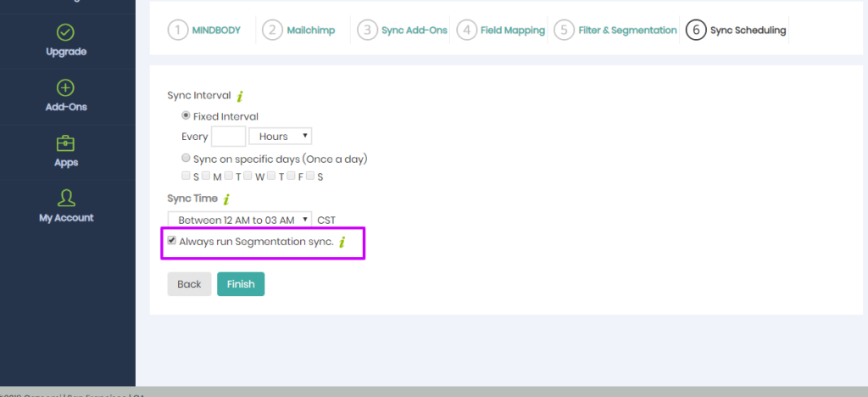The width and height of the screenshot is (868, 397).
Task: Open the My Account person icon
Action: coord(66,198)
